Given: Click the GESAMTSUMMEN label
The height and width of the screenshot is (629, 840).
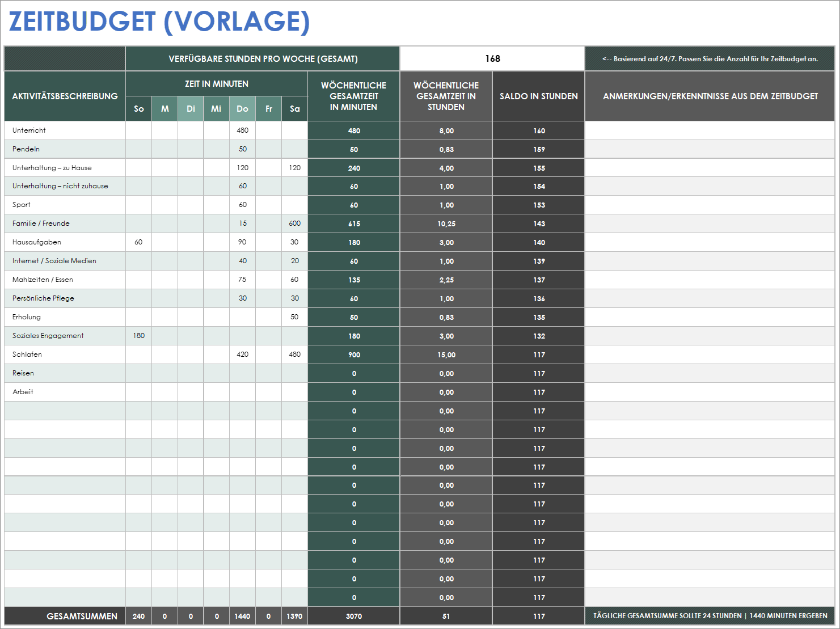Looking at the screenshot, I should coord(65,616).
